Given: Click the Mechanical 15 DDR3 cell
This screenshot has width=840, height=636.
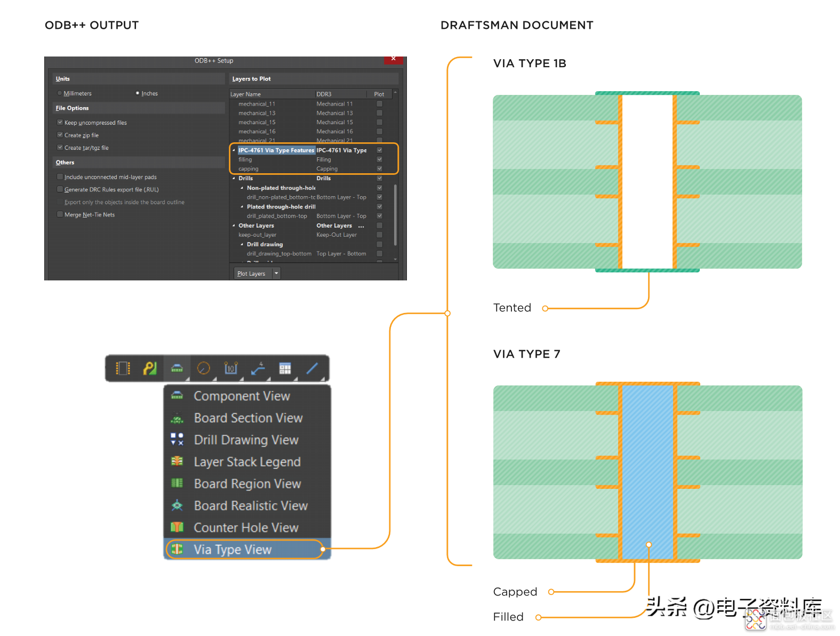Looking at the screenshot, I should [x=335, y=122].
